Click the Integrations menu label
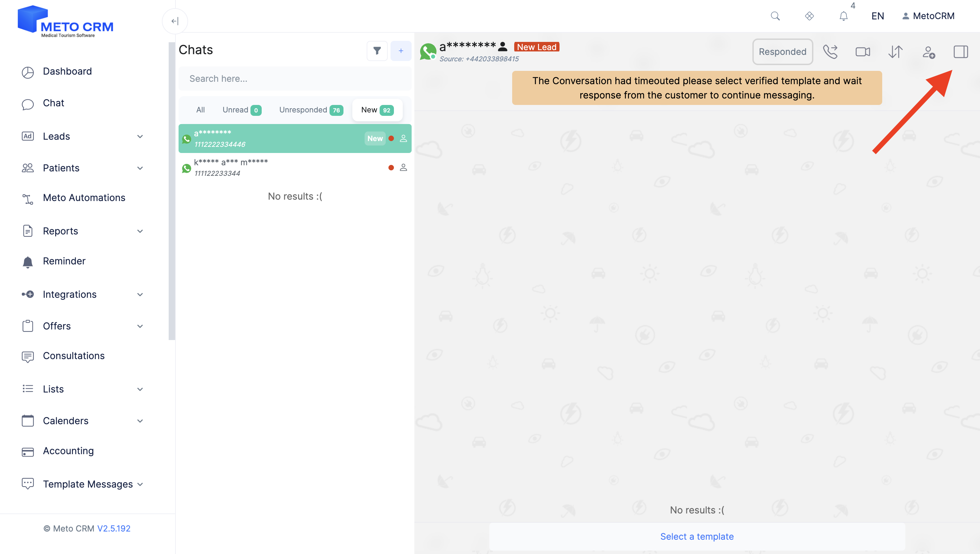 pyautogui.click(x=70, y=294)
